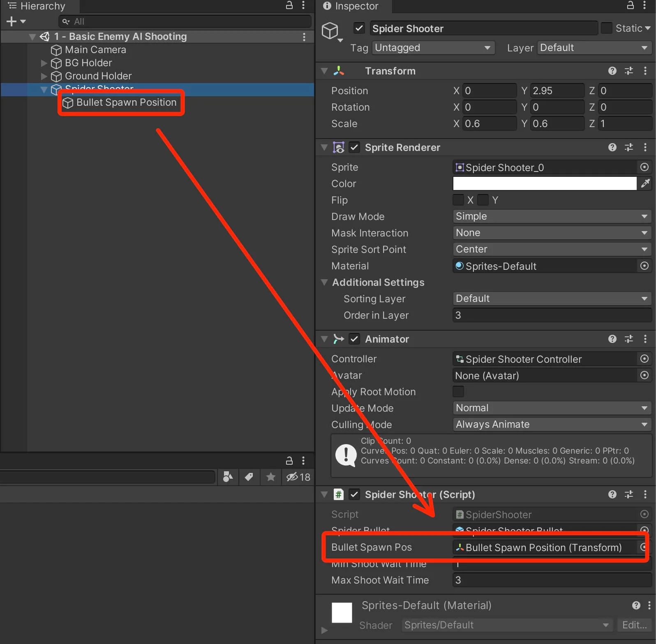
Task: Toggle Spider Shooter active checkbox
Action: pyautogui.click(x=359, y=28)
